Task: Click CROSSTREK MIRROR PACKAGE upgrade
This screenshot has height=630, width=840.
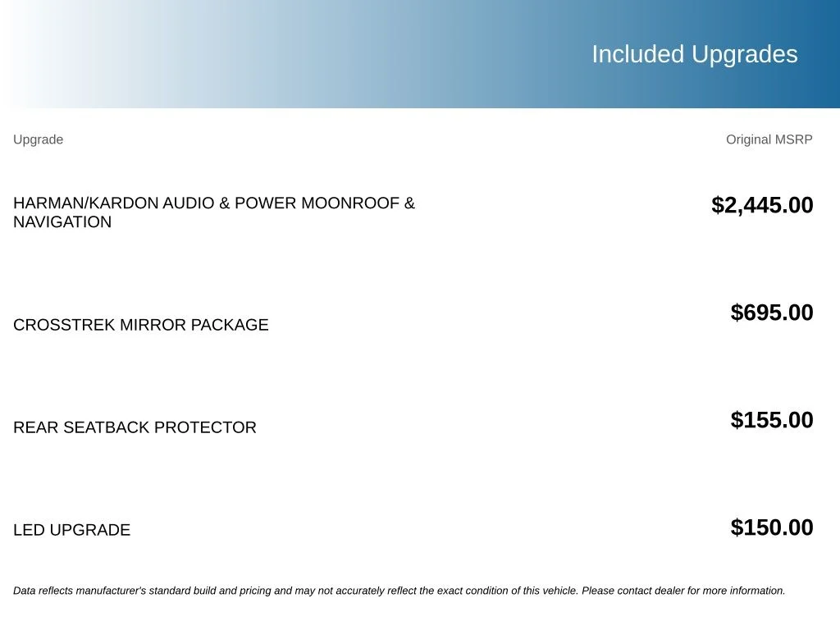Action: (141, 325)
